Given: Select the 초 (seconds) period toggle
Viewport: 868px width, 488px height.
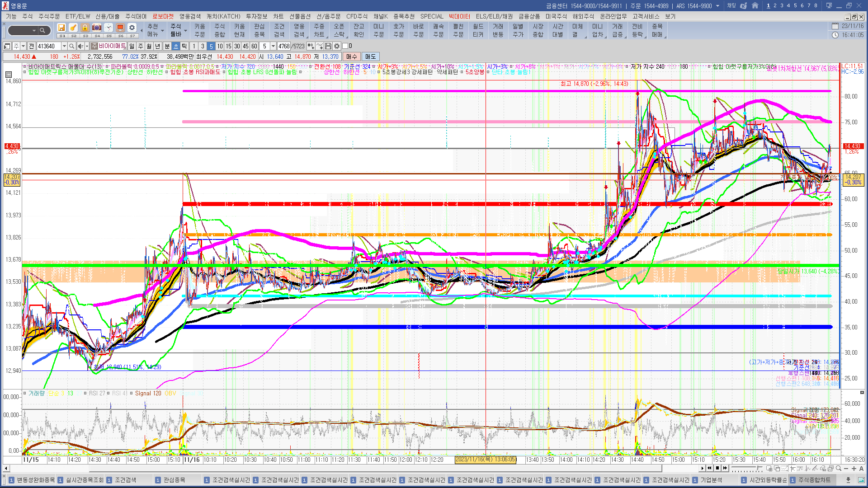Looking at the screenshot, I should coord(176,46).
